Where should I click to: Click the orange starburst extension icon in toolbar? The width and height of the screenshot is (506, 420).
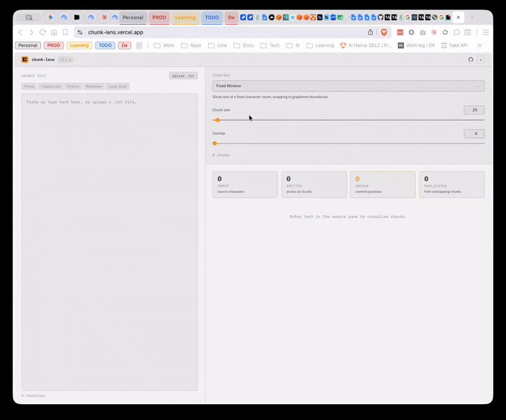coord(434,32)
